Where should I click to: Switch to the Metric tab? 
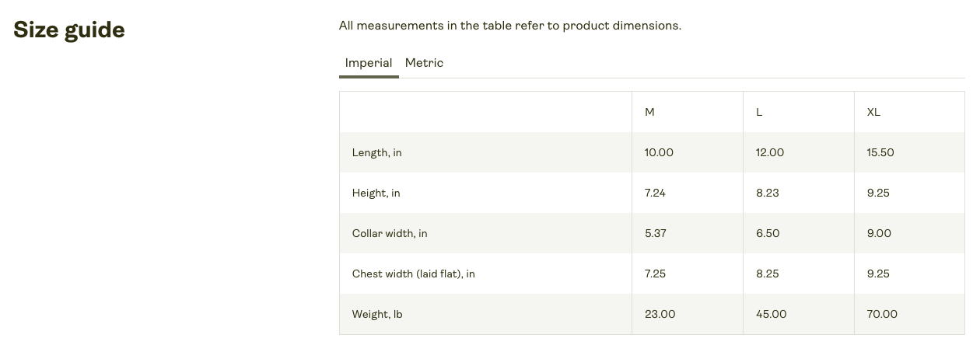pyautogui.click(x=424, y=63)
